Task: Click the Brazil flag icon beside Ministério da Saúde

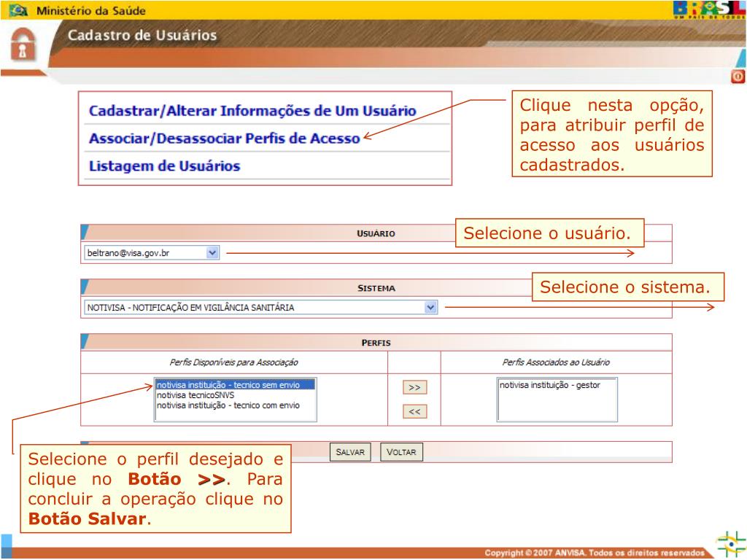Action: tap(18, 10)
